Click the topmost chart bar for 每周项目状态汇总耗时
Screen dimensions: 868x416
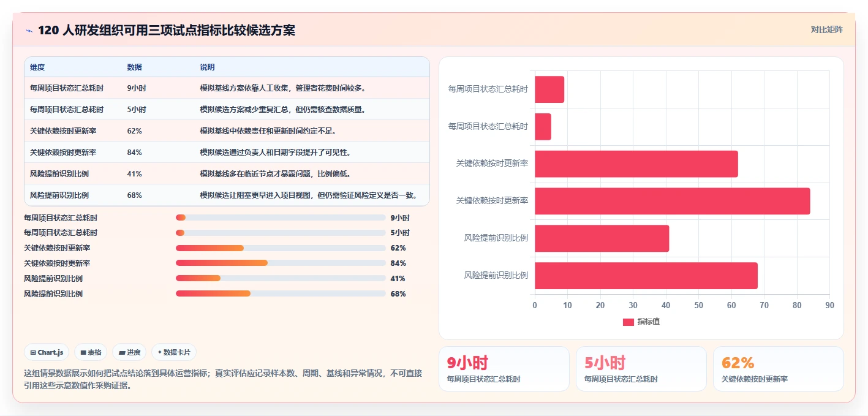click(x=549, y=89)
